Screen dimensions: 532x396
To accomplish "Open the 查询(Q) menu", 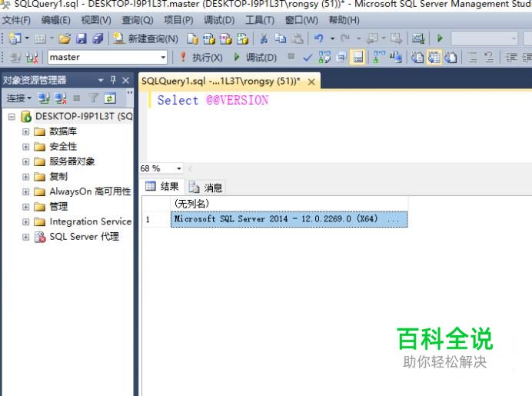I will click(138, 20).
